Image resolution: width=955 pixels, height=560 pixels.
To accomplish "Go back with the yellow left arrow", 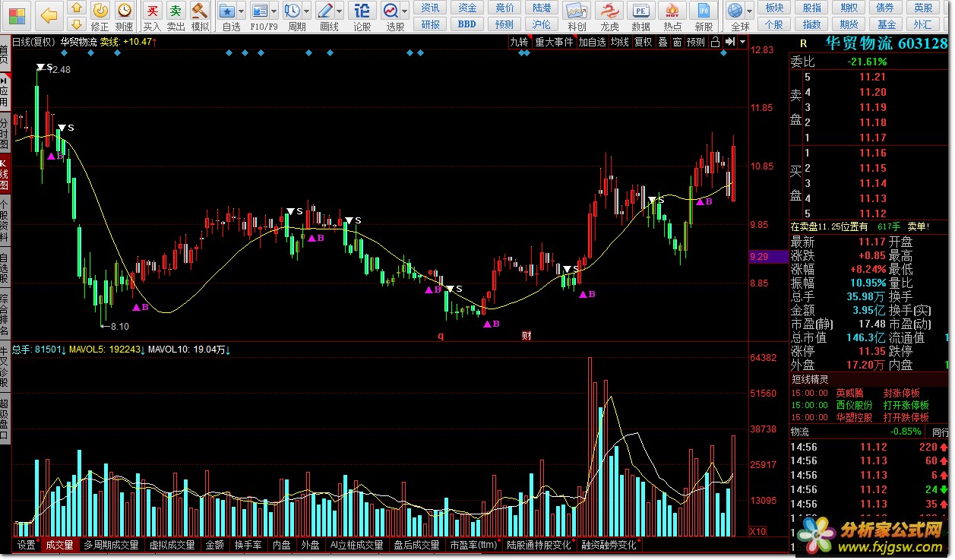I will click(x=48, y=14).
